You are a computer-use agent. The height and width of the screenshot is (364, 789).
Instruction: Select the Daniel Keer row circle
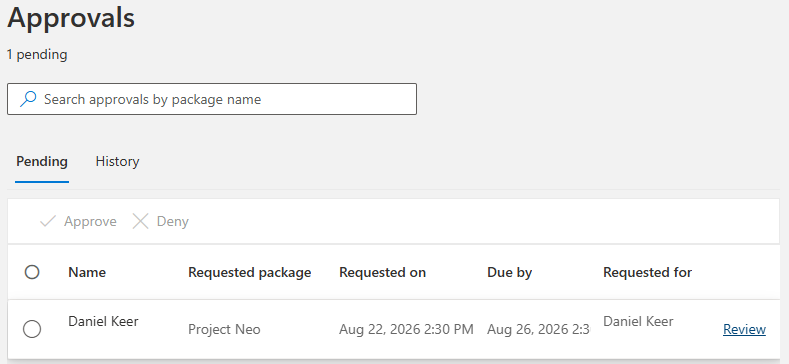[x=32, y=329]
